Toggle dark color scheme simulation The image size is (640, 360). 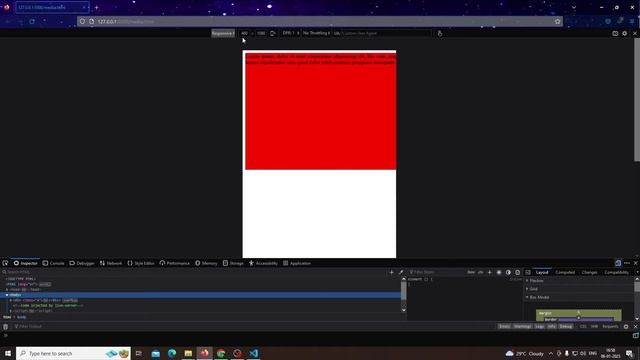pos(508,272)
